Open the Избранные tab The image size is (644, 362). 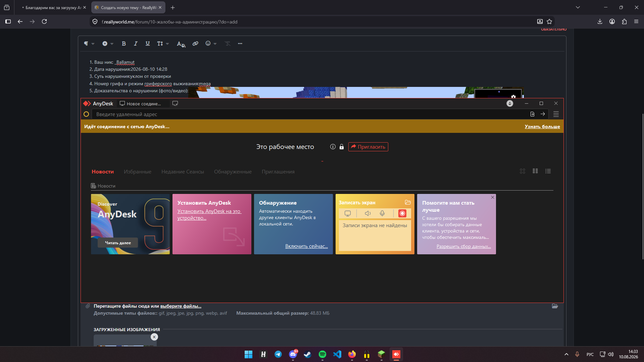(x=138, y=172)
